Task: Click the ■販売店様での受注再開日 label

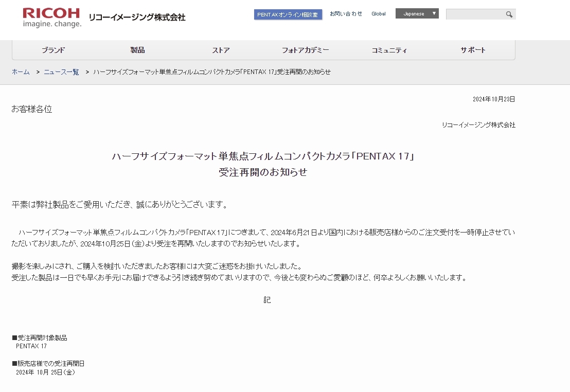Action: click(48, 364)
